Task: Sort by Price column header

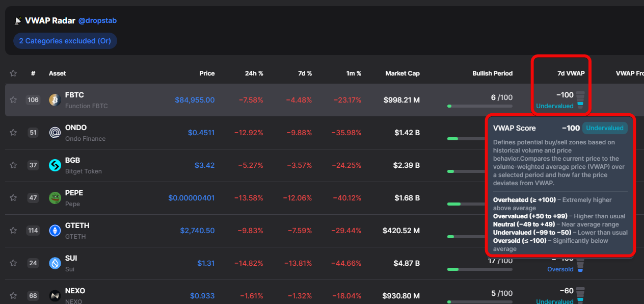Action: (207, 73)
